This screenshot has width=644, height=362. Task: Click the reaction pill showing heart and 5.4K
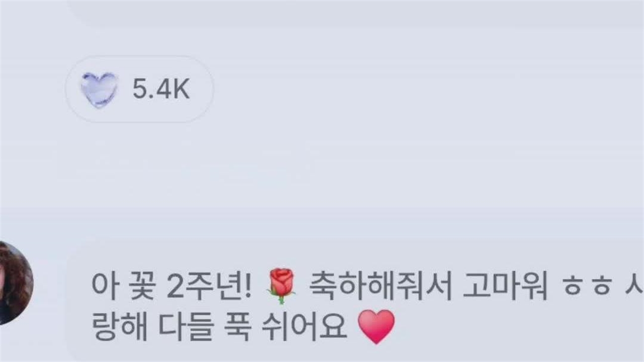tap(139, 89)
